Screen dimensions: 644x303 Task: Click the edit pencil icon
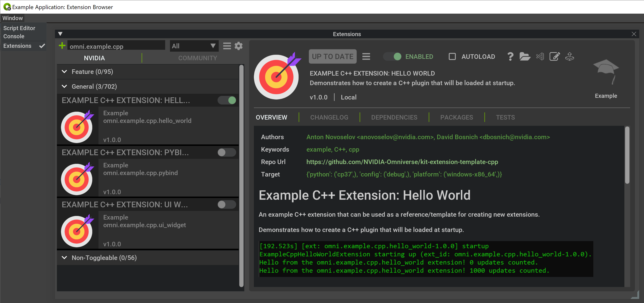coord(555,56)
